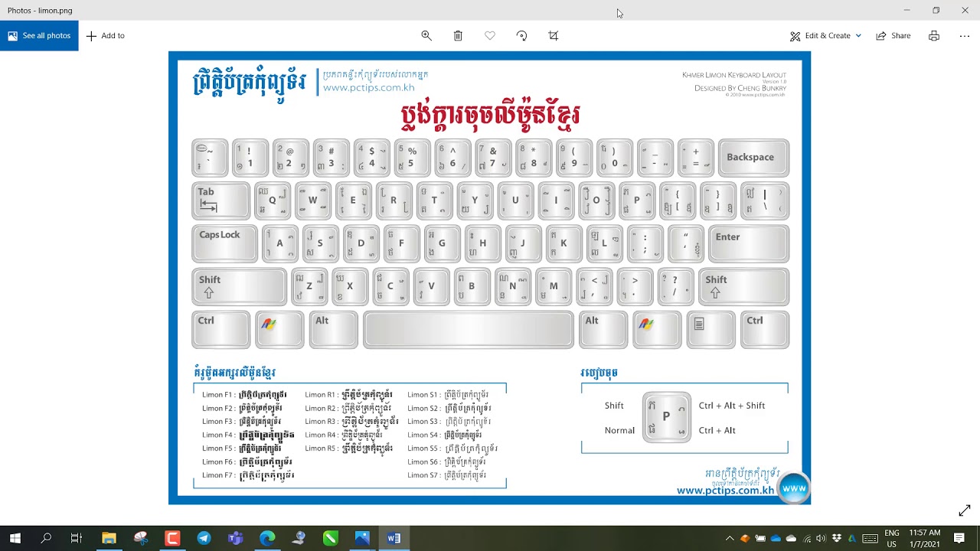Image resolution: width=980 pixels, height=551 pixels.
Task: Open volume control in tray
Action: point(822,538)
